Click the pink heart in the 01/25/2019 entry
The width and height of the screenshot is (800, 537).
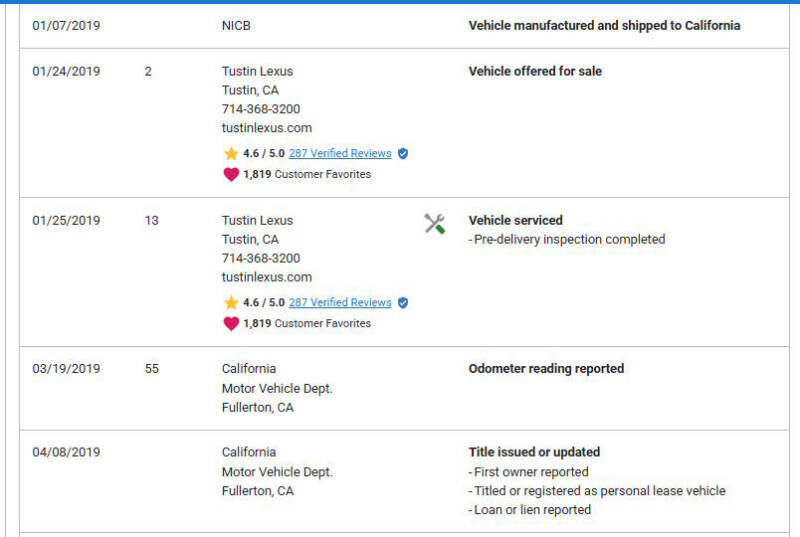click(x=231, y=323)
